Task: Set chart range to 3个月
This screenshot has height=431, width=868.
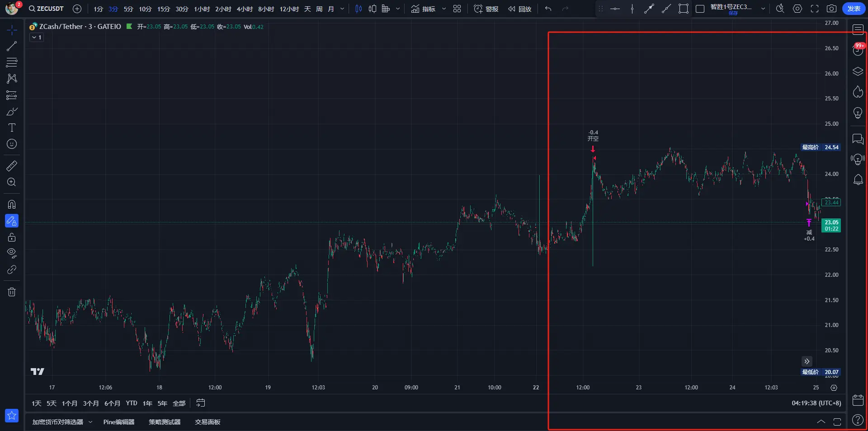Action: tap(91, 403)
